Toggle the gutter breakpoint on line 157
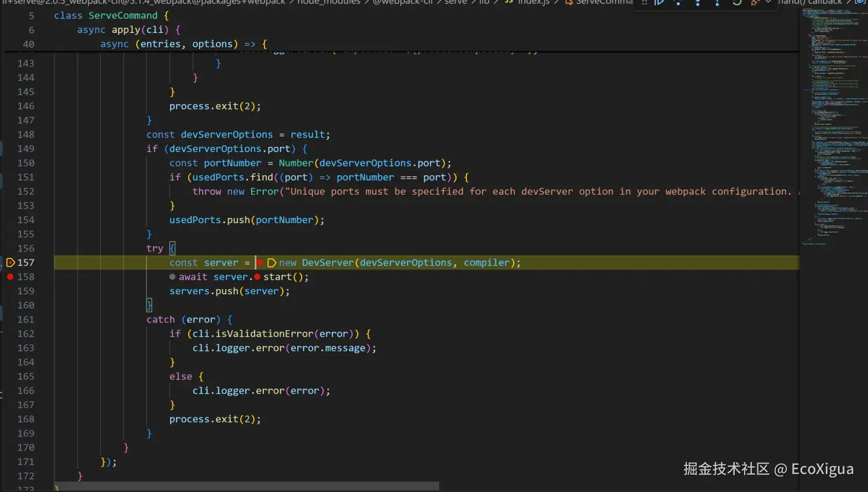The height and width of the screenshot is (492, 868). 10,262
